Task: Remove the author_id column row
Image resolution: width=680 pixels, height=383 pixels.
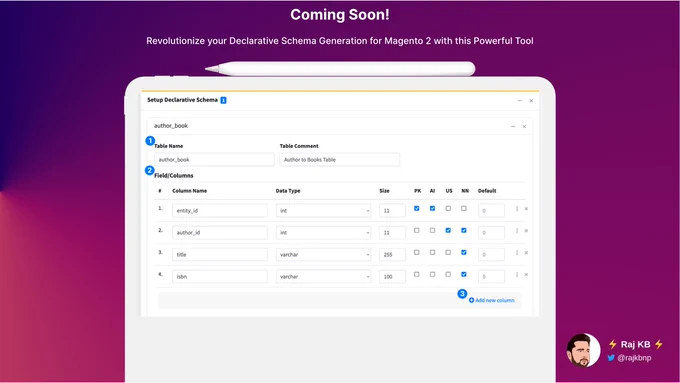Action: tap(526, 231)
